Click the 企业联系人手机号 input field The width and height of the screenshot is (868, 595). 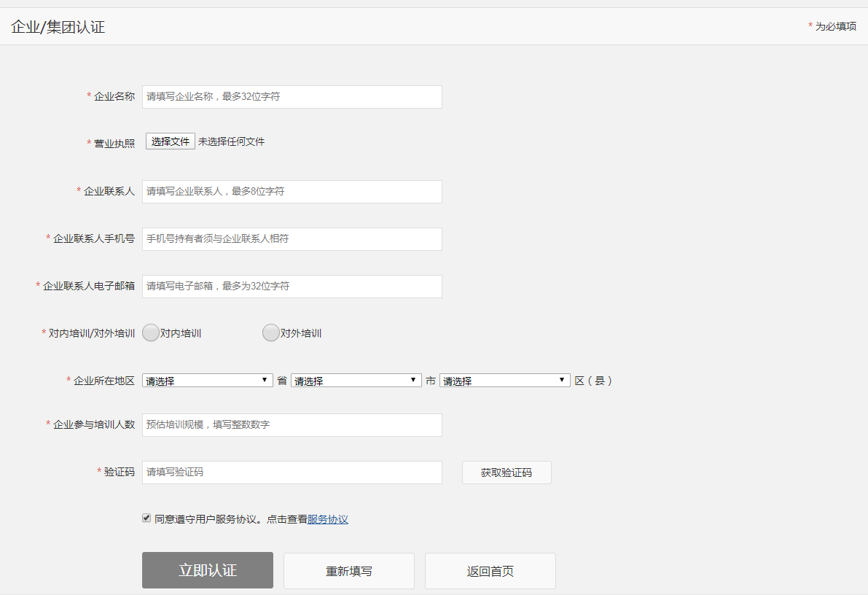coord(292,238)
